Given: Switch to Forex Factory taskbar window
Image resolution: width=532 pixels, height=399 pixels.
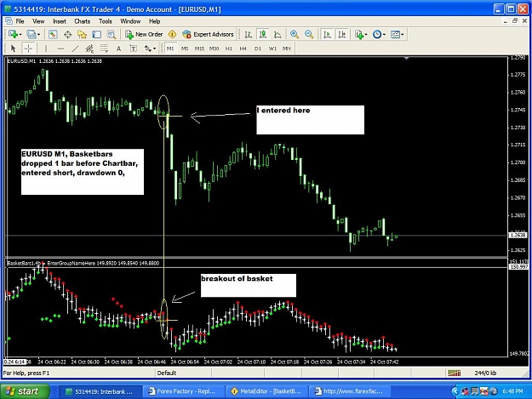Looking at the screenshot, I should coord(183,391).
